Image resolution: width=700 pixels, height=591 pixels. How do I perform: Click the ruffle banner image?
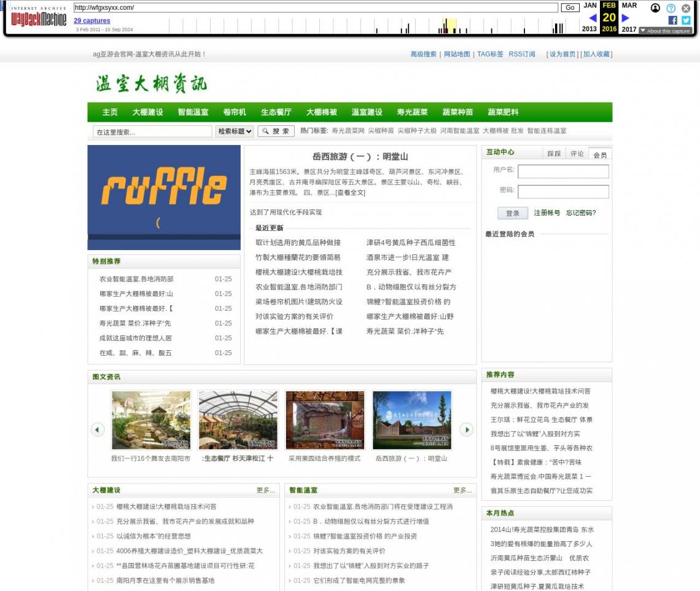point(164,197)
